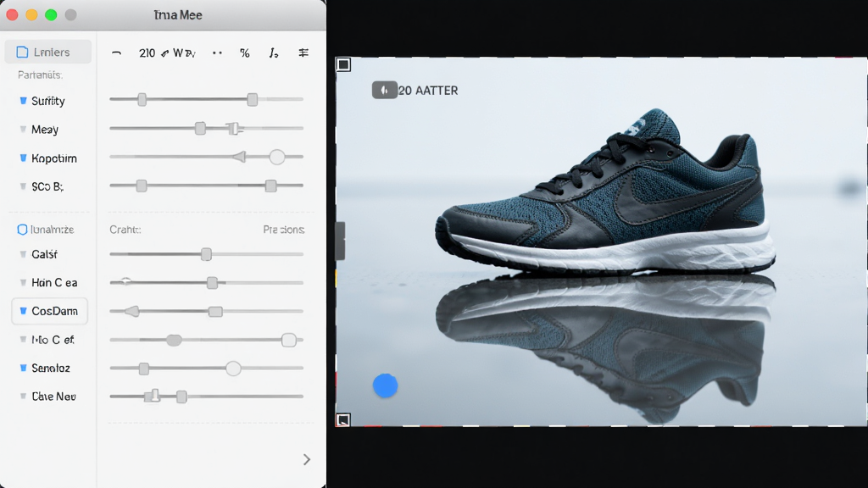This screenshot has height=488, width=868.
Task: Click the Meay label
Action: [x=45, y=130]
